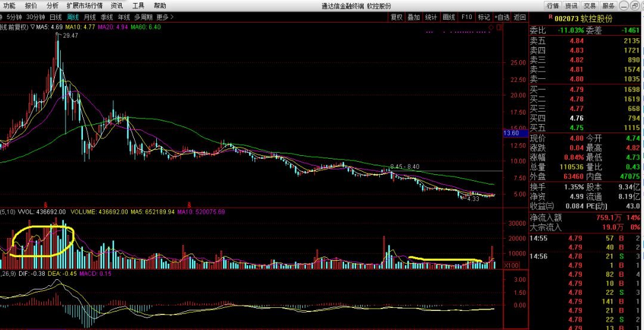Open the 帮助 menu
The width and height of the screenshot is (644, 330).
[160, 6]
